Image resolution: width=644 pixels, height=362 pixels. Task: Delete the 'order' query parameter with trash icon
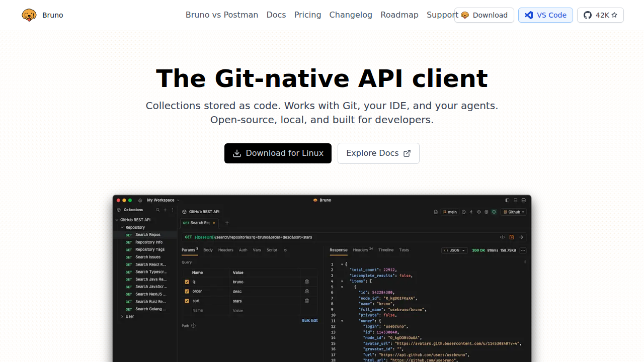[307, 291]
